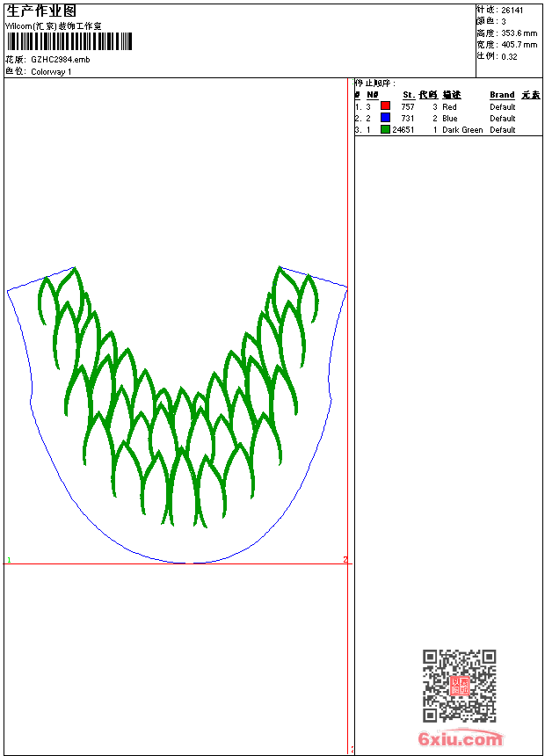Image resolution: width=545 pixels, height=756 pixels.
Task: Select the Colorway 1 label
Action: pos(51,72)
